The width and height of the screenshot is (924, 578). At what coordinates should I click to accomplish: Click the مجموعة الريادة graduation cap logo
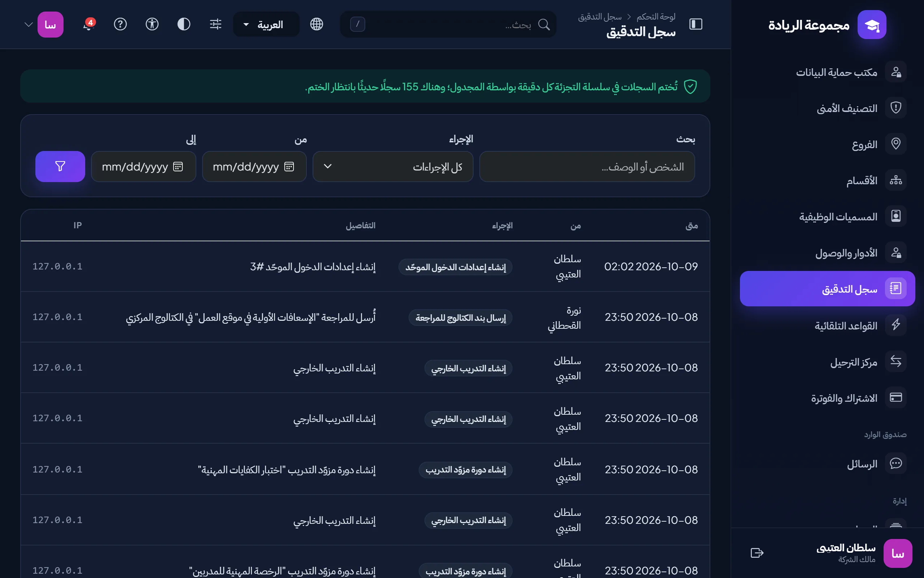872,25
